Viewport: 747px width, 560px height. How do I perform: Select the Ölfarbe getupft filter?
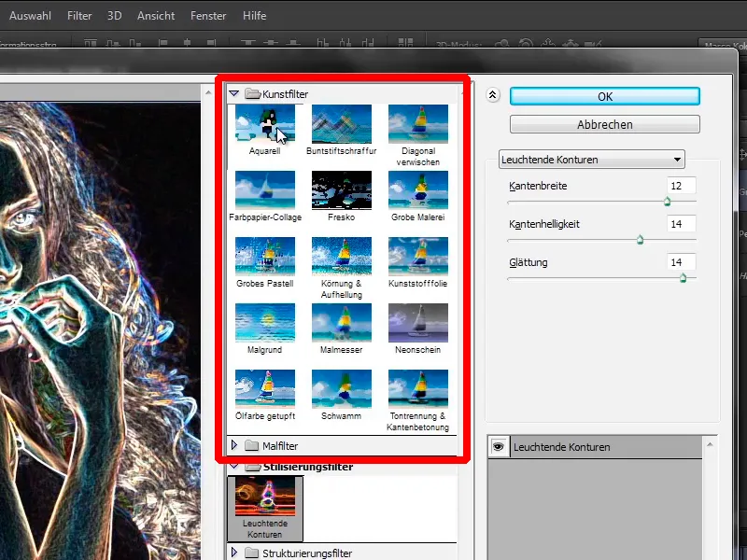265,389
